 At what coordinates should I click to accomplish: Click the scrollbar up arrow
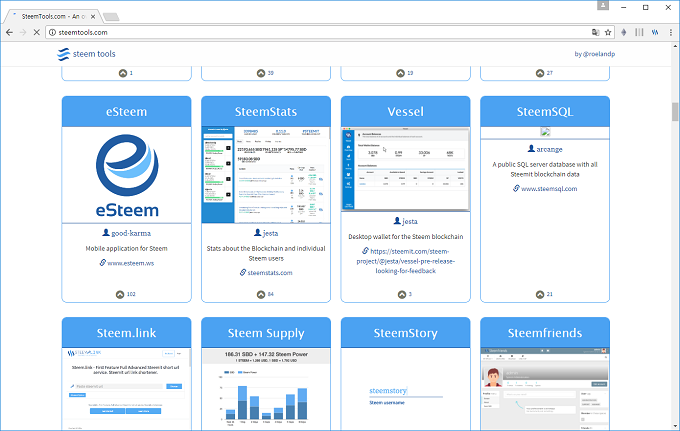point(675,46)
